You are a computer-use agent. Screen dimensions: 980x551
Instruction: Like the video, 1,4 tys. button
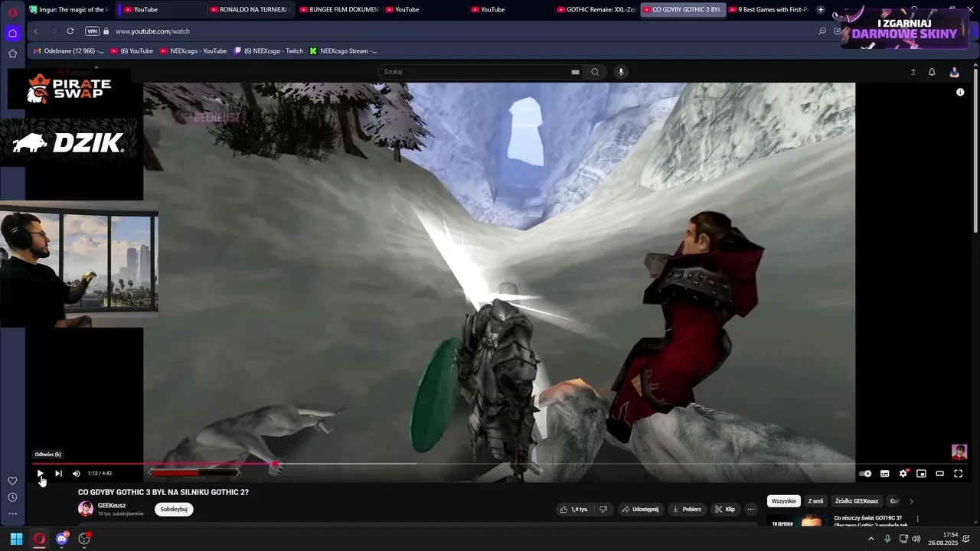click(x=573, y=509)
